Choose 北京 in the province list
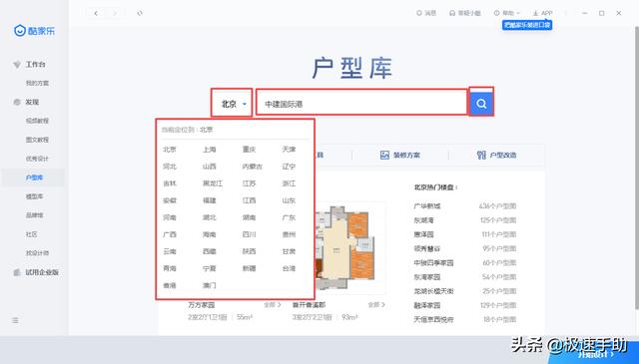Viewport: 639px width, 364px height. click(x=170, y=150)
